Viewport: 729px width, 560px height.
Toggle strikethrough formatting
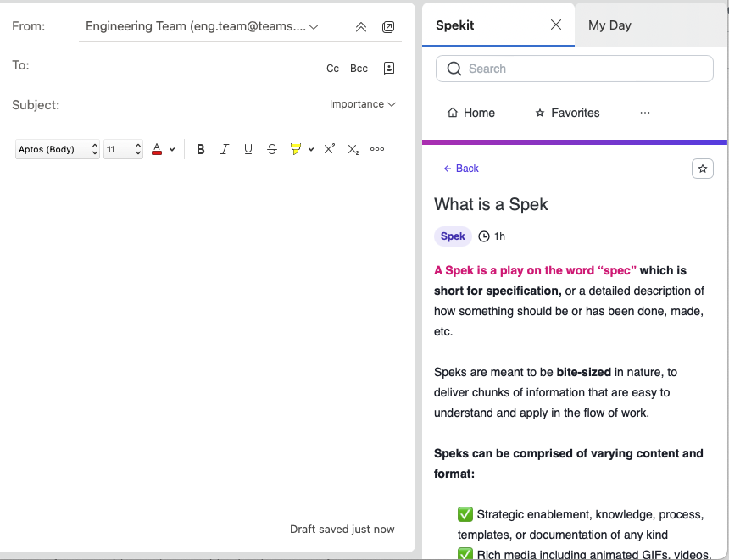pyautogui.click(x=272, y=149)
